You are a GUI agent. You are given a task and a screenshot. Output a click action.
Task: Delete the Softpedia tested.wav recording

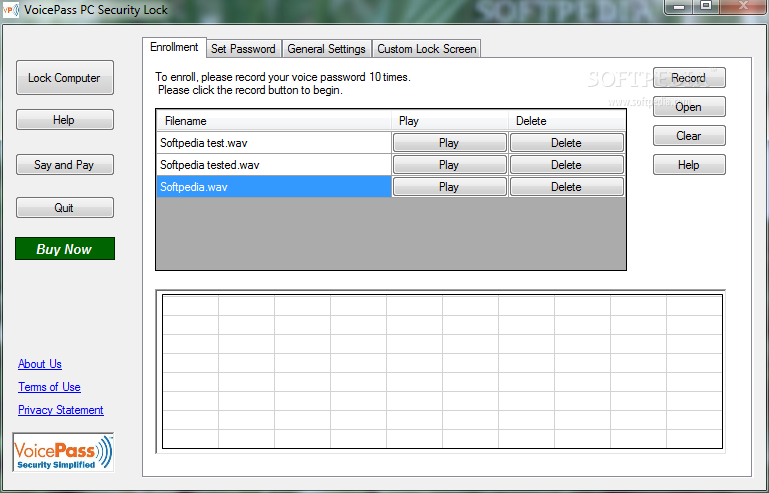[566, 165]
